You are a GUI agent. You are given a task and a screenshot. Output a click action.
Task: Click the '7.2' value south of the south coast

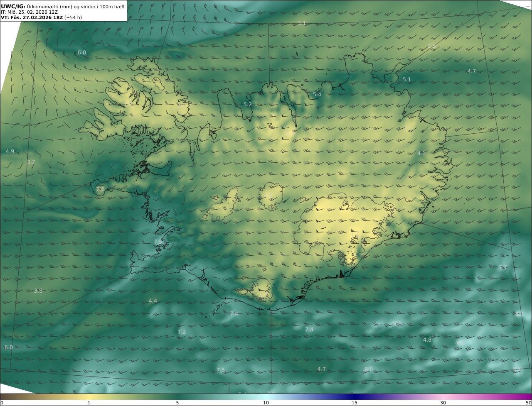tap(182, 332)
